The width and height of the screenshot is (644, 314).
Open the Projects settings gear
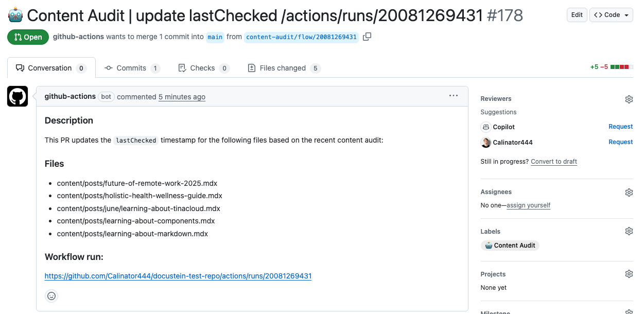629,273
